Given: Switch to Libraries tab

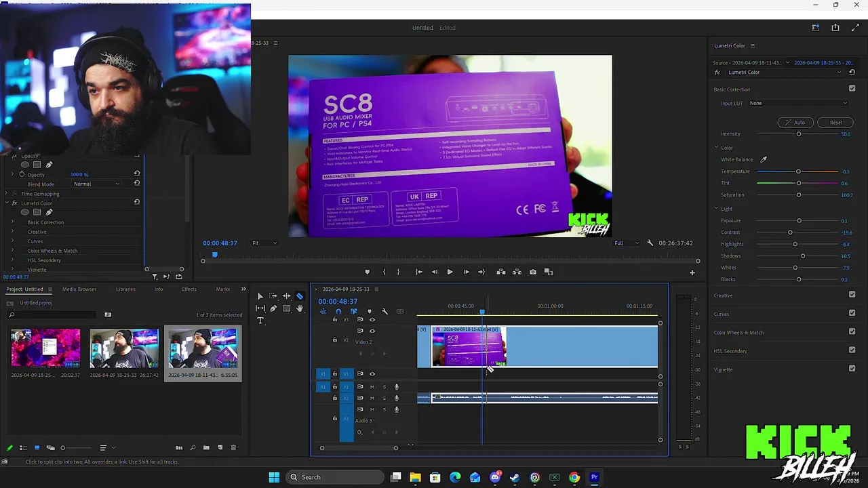Looking at the screenshot, I should click(125, 289).
